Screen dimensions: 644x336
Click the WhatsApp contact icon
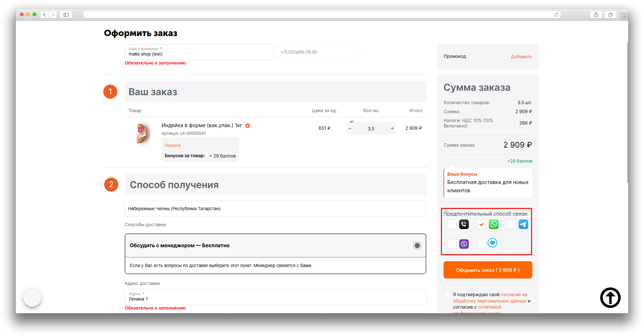pos(494,225)
